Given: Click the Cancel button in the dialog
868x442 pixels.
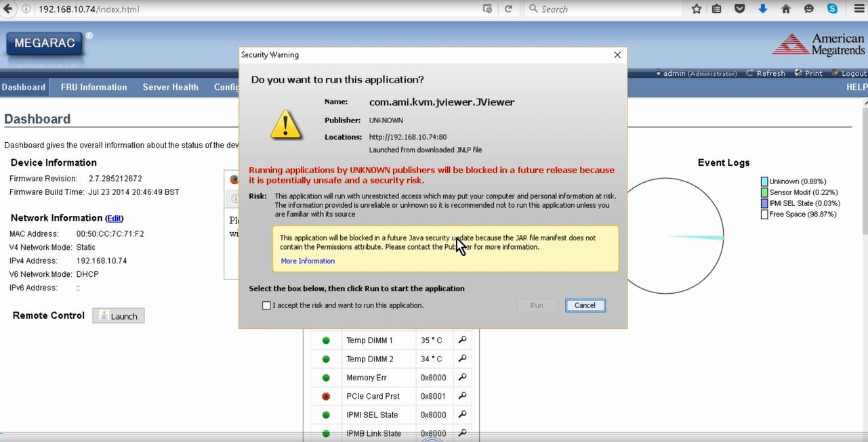Looking at the screenshot, I should tap(585, 305).
